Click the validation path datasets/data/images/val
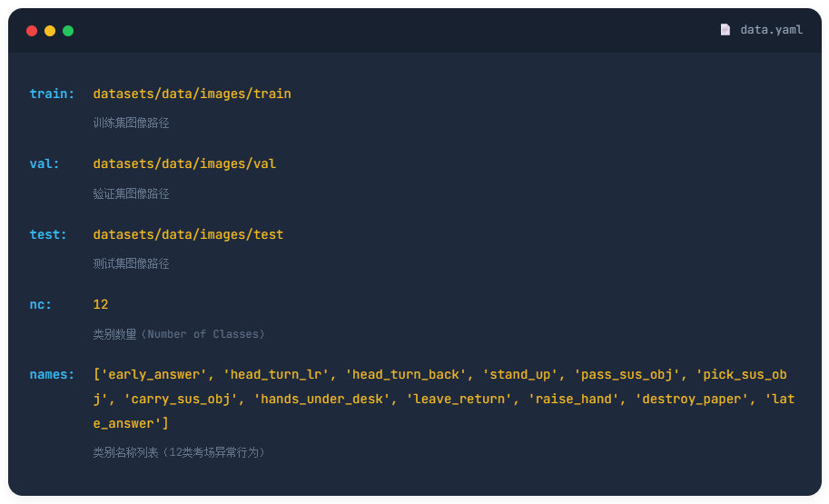829x504 pixels. 184,164
